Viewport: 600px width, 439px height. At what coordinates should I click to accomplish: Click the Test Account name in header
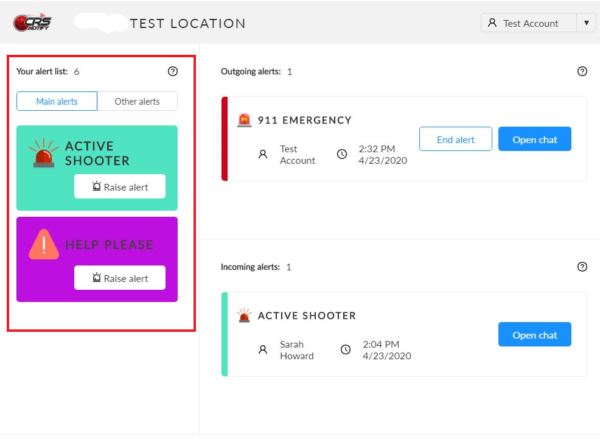(530, 23)
